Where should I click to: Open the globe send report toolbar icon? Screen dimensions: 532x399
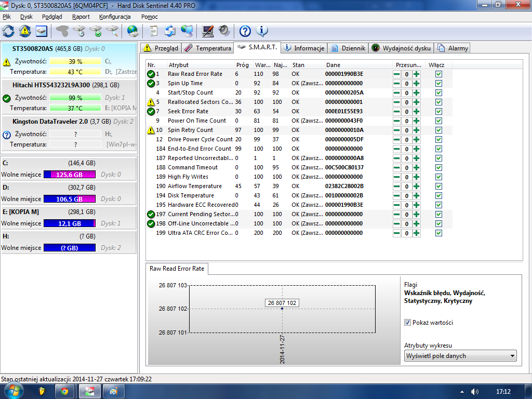click(132, 31)
